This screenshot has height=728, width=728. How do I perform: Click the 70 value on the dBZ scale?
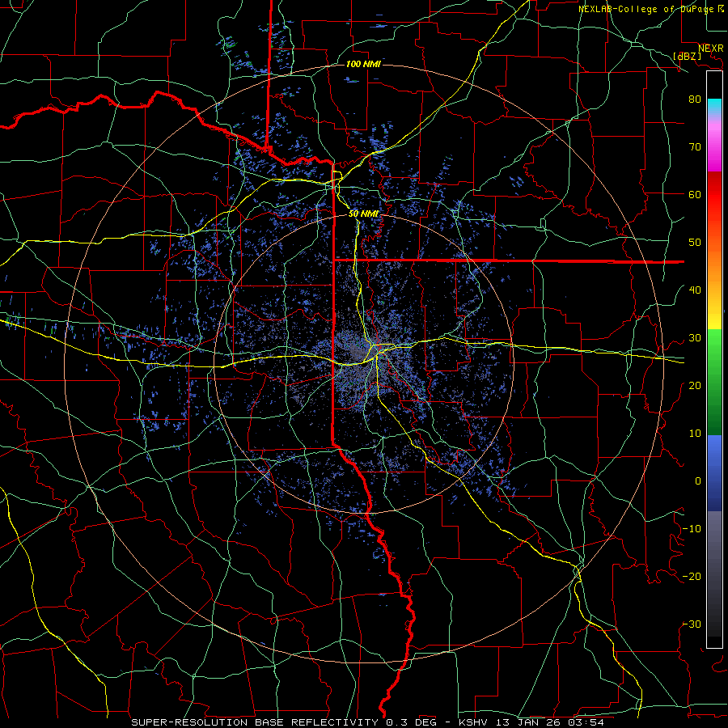tap(695, 146)
